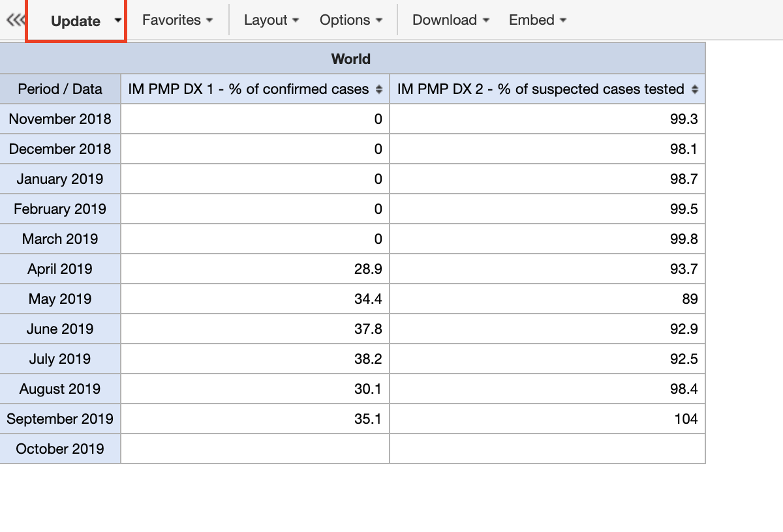783x532 pixels.
Task: Select the February 2019 row label
Action: point(60,209)
